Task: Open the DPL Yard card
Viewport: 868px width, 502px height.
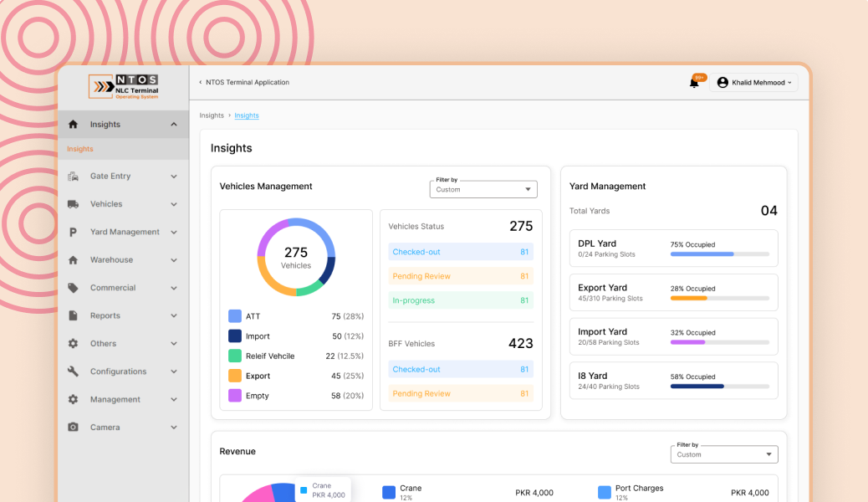Action: click(674, 248)
